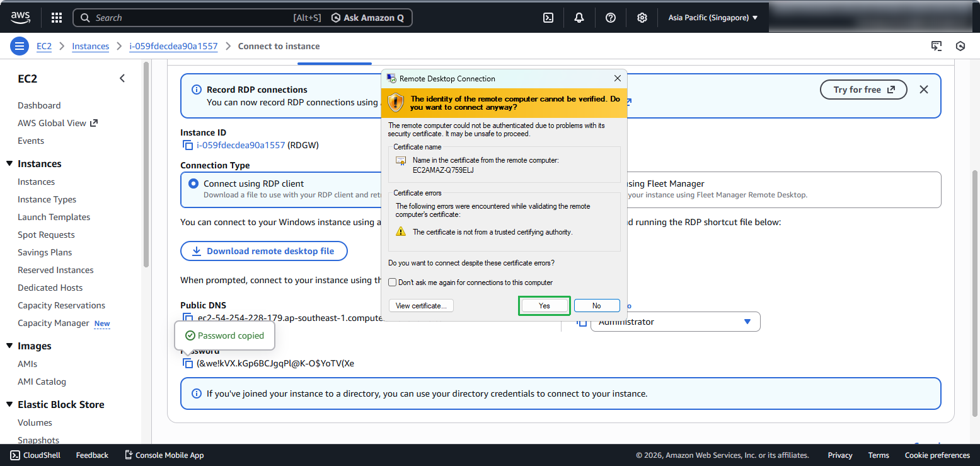980x466 pixels.
Task: Launch CloudShell from top bar icon
Action: [548, 18]
